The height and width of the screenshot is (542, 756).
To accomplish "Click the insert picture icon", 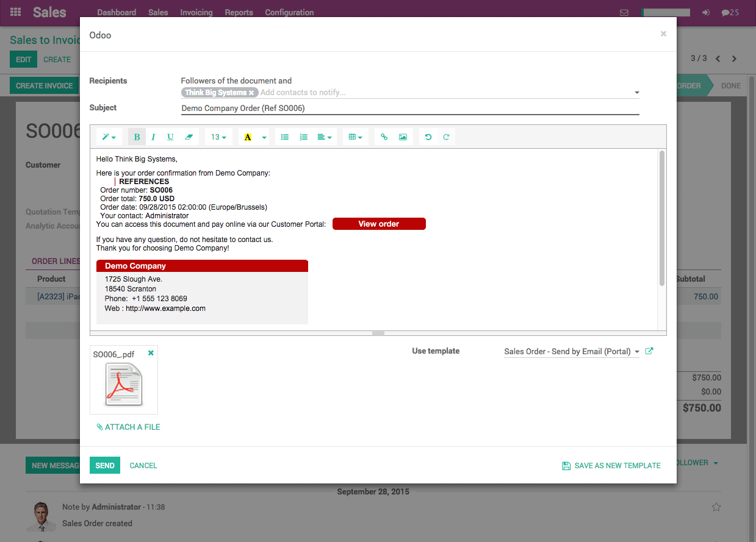I will click(403, 137).
